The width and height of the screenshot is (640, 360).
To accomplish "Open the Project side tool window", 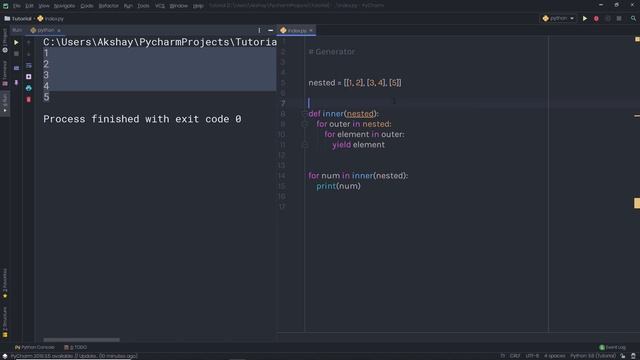I will pos(5,41).
